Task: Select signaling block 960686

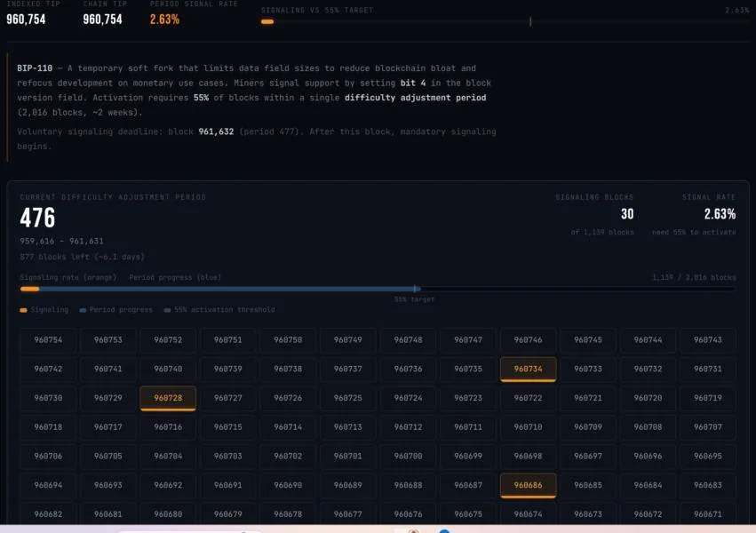Action: 528,485
